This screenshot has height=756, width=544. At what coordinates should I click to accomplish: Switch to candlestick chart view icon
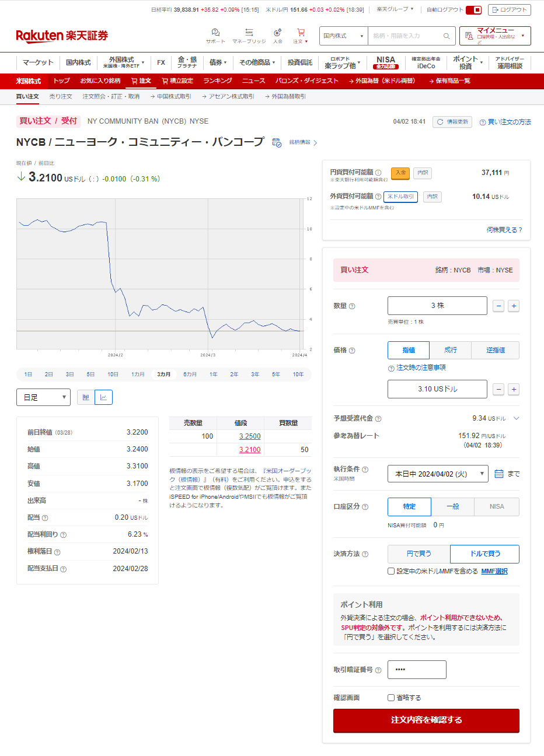86,397
